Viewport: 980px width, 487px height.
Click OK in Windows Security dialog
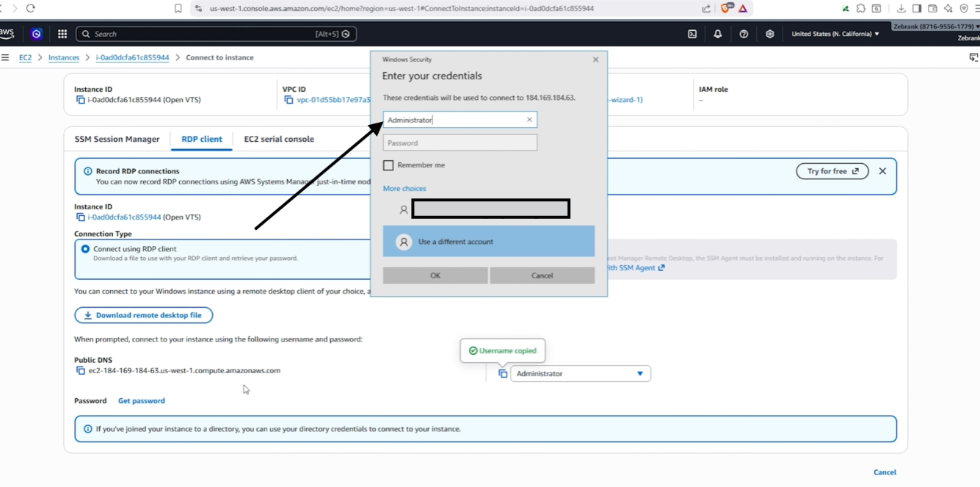pos(435,275)
